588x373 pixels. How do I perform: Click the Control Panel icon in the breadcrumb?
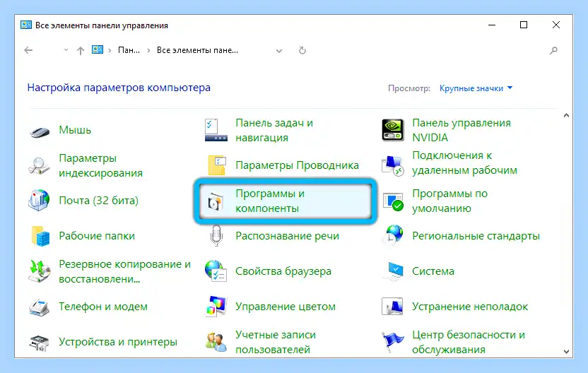pyautogui.click(x=98, y=49)
